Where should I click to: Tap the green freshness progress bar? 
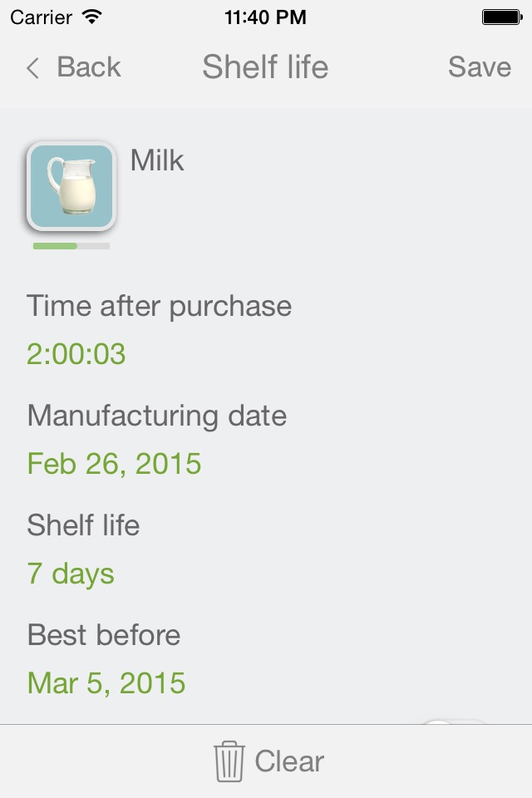pyautogui.click(x=71, y=246)
